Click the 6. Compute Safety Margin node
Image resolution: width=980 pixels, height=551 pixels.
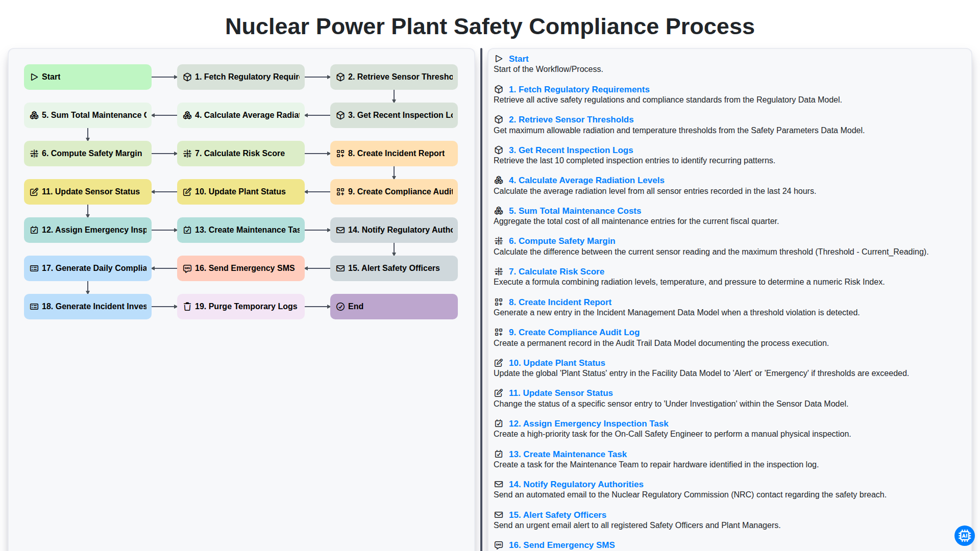click(x=88, y=154)
